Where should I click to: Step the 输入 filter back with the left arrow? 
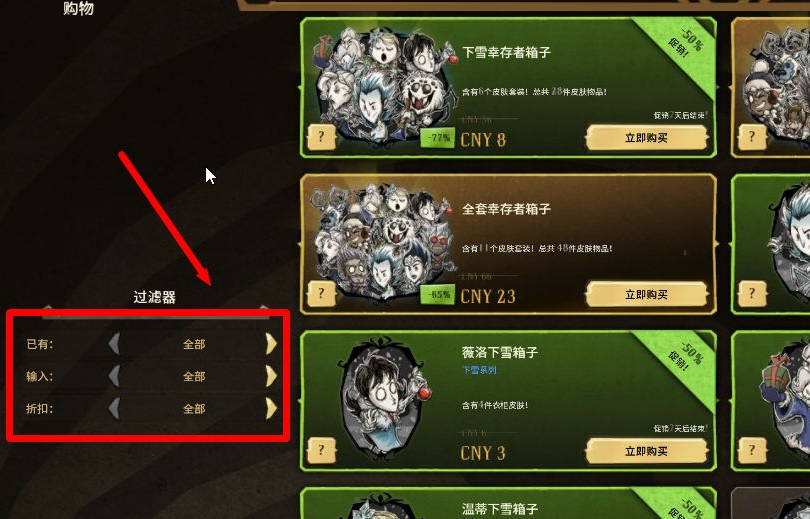[114, 376]
